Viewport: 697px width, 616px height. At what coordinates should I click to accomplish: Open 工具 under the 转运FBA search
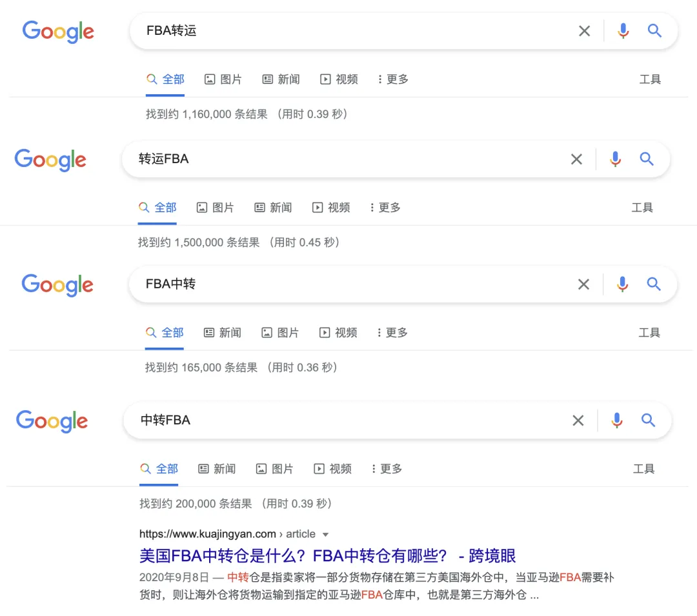tap(642, 208)
